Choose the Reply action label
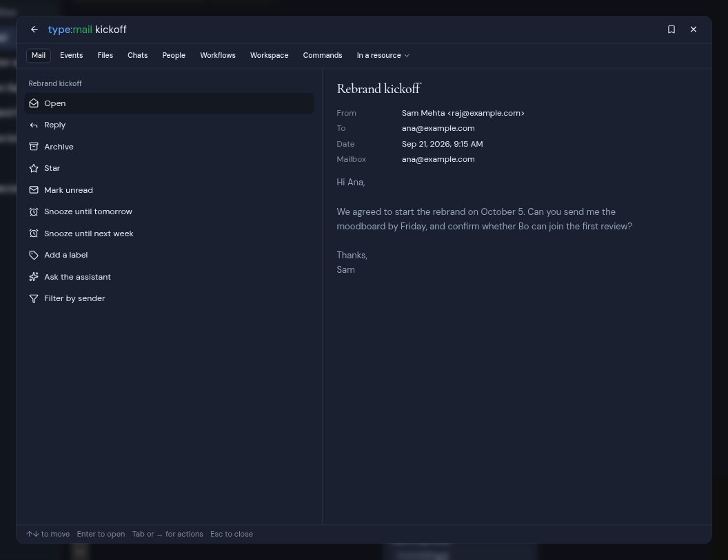The width and height of the screenshot is (728, 560). click(54, 125)
